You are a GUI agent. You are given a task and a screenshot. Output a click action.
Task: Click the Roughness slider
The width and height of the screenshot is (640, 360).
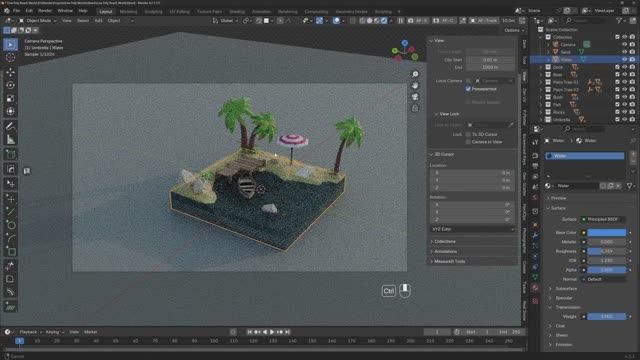click(x=607, y=251)
